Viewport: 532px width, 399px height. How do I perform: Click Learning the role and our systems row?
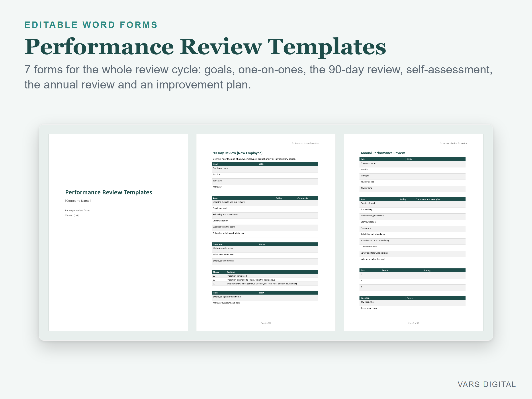click(264, 203)
